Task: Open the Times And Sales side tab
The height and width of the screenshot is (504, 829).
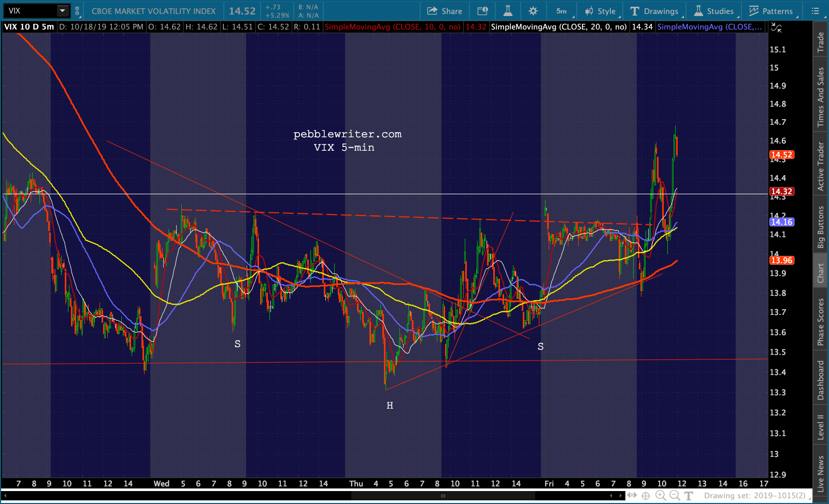Action: pos(821,97)
